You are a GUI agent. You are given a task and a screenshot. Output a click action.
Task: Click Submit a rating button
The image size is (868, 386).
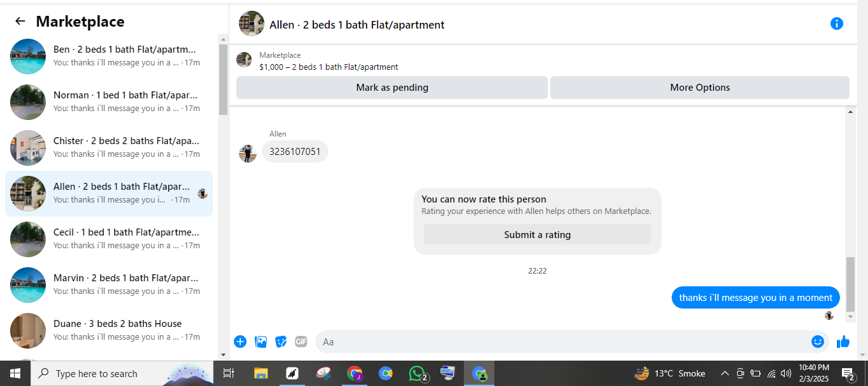pos(538,234)
